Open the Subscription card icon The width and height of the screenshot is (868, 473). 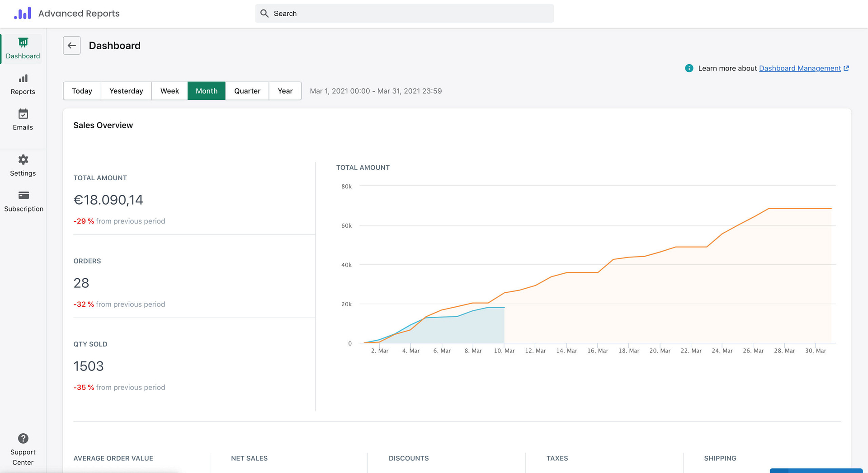click(x=24, y=195)
